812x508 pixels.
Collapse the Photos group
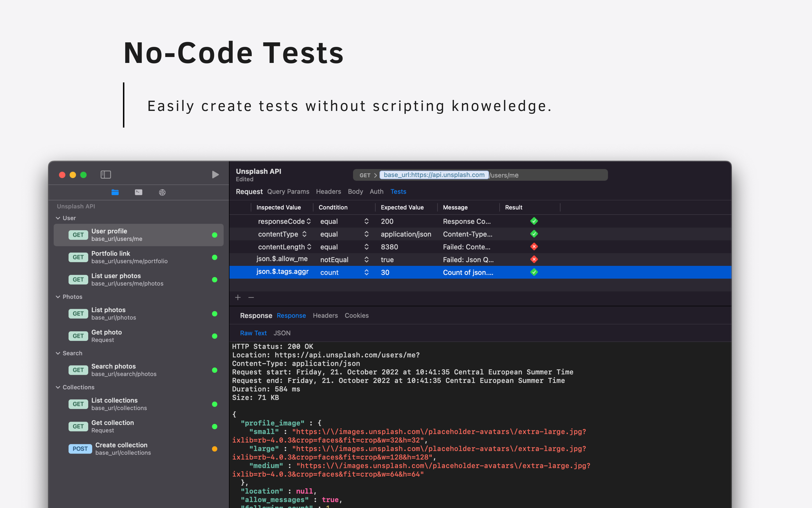coord(58,297)
